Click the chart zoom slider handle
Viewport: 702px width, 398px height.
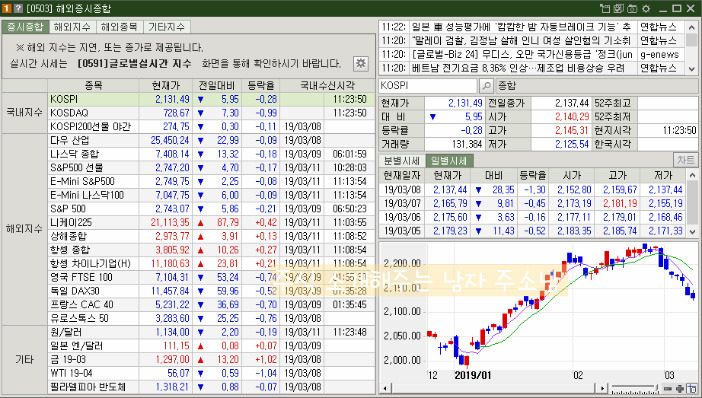point(656,388)
